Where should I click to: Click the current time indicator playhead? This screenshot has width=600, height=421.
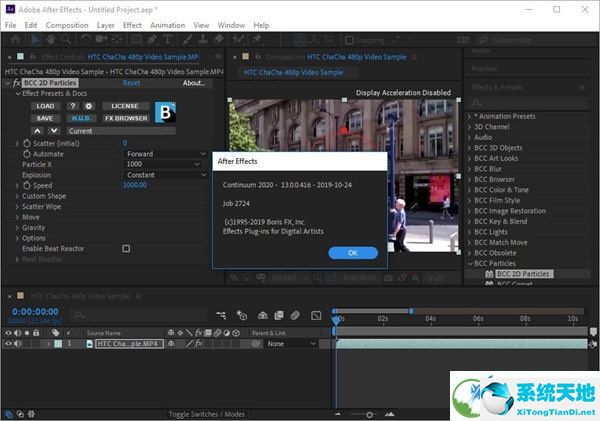(336, 319)
